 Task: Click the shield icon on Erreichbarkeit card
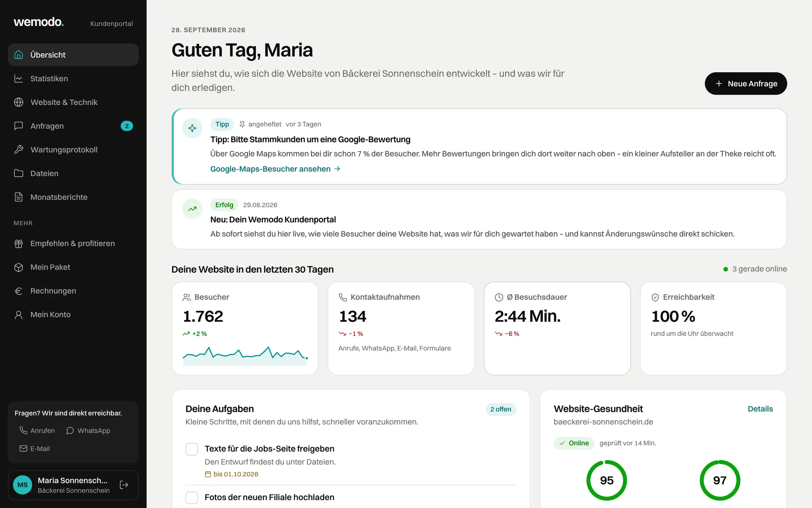coord(655,297)
